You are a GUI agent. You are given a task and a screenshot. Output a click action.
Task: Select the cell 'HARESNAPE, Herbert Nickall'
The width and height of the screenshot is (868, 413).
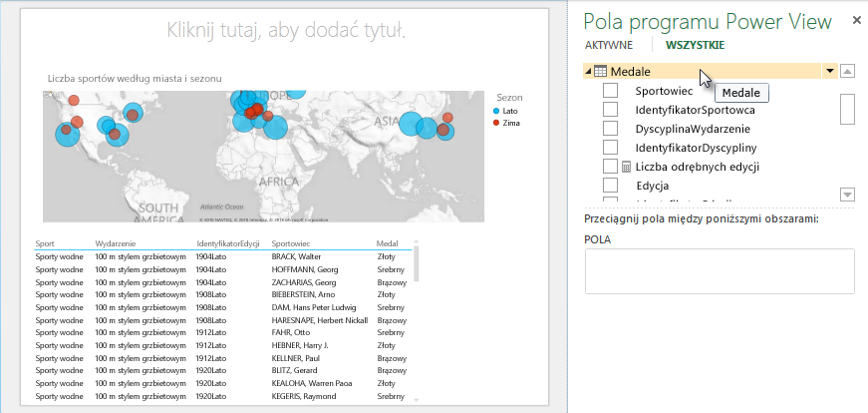tap(320, 320)
